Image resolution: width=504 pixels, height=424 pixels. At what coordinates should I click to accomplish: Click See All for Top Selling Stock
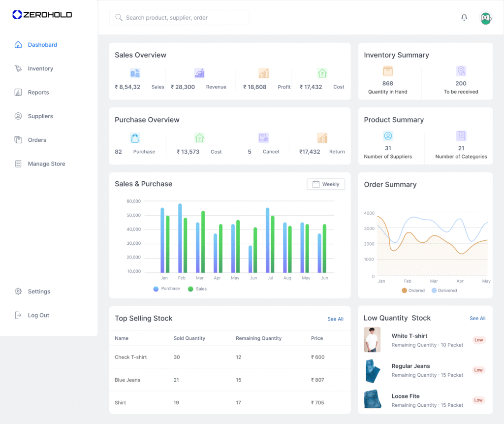coord(335,319)
